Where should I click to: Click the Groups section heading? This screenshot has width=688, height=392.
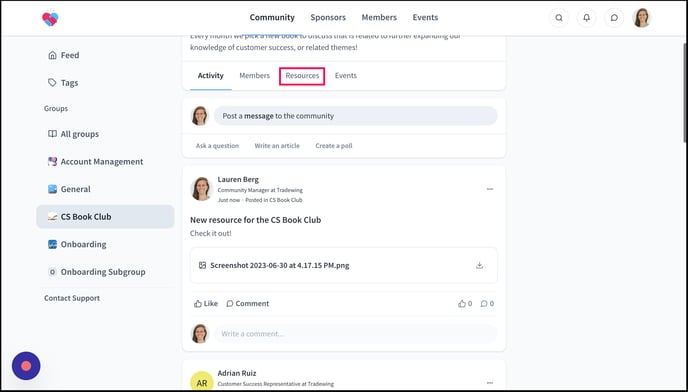pyautogui.click(x=56, y=108)
